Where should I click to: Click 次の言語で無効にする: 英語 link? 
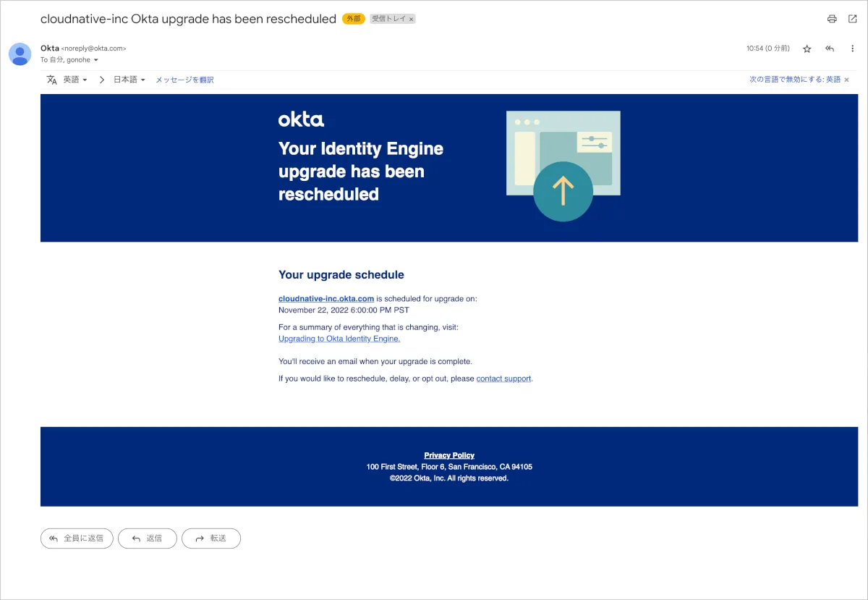pyautogui.click(x=795, y=80)
